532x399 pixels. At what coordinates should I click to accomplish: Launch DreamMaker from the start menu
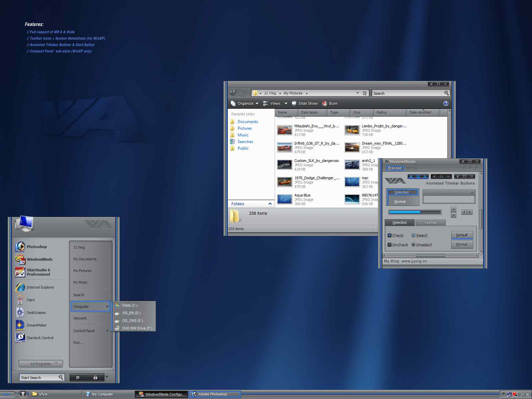[31, 325]
